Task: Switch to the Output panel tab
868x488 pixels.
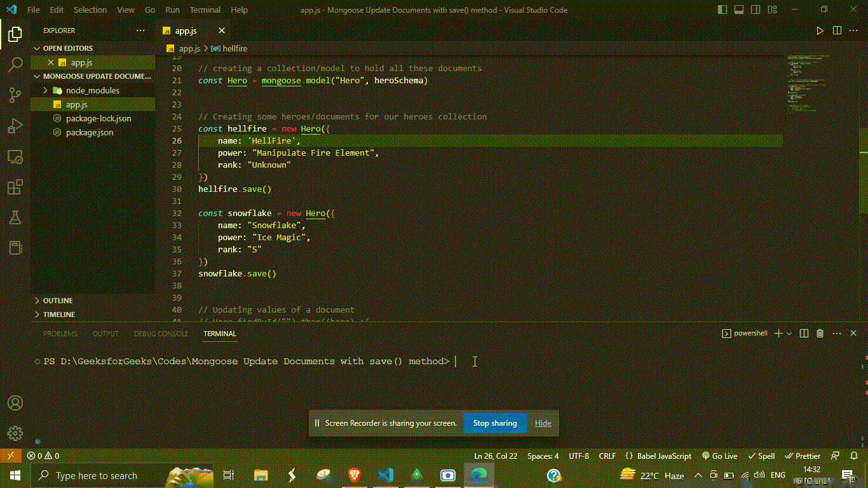Action: pyautogui.click(x=105, y=333)
